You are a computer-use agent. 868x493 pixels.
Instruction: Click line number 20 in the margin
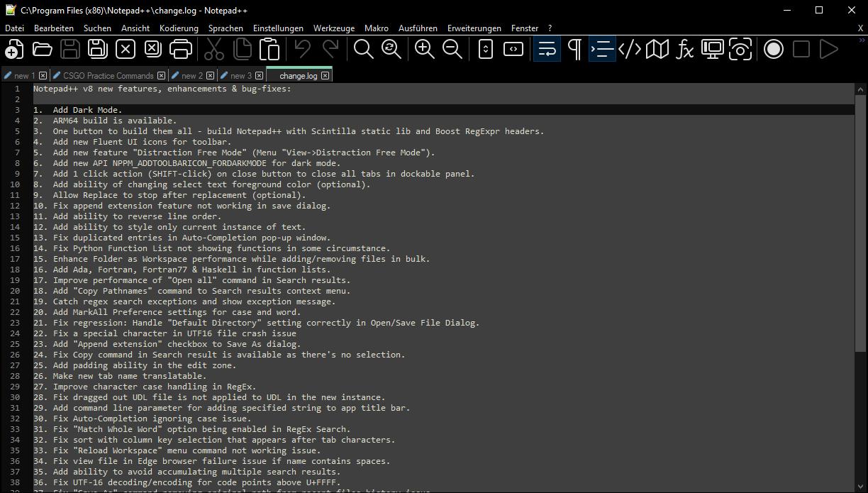click(15, 291)
